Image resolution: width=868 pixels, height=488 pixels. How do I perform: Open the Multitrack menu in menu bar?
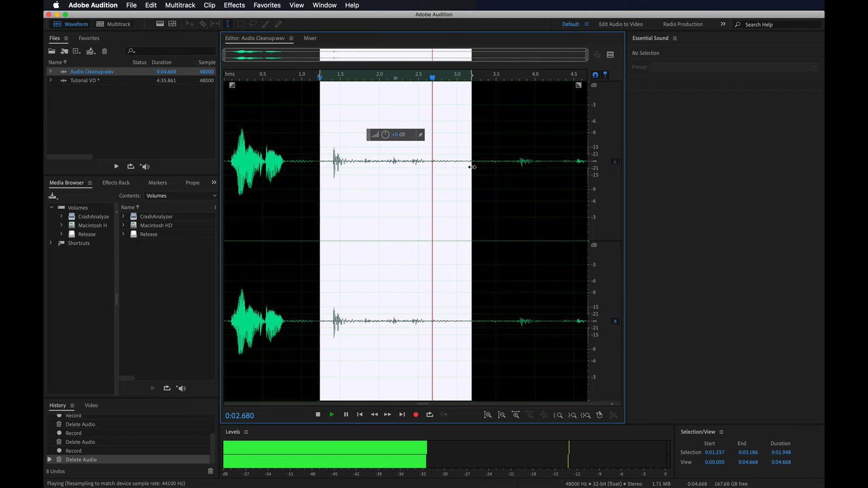pyautogui.click(x=180, y=5)
